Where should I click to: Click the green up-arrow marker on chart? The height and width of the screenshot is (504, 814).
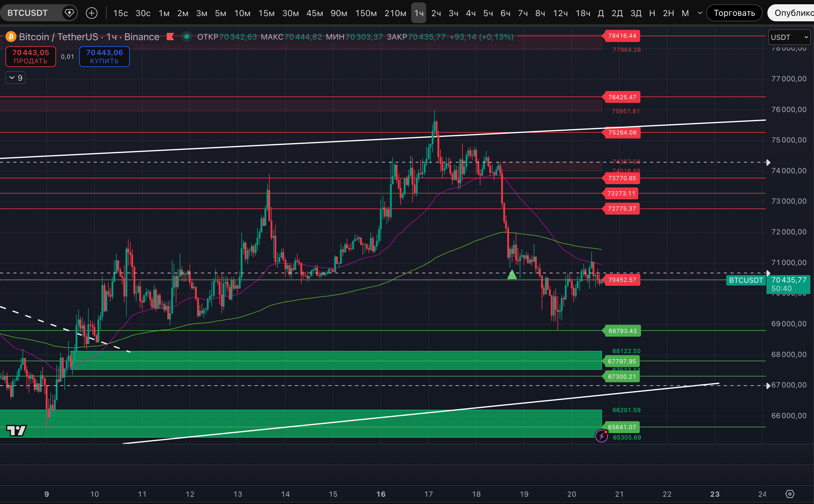[x=512, y=275]
